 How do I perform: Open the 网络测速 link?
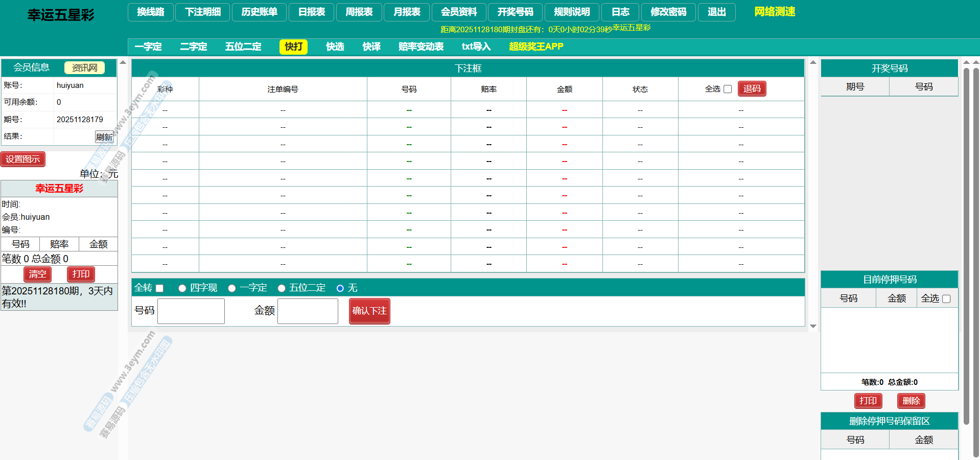point(775,12)
